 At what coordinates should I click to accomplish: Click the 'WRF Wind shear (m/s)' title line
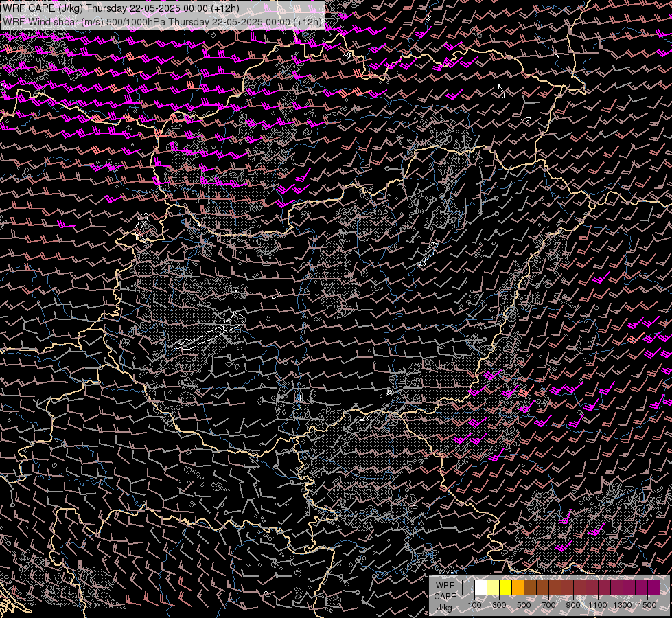(162, 22)
